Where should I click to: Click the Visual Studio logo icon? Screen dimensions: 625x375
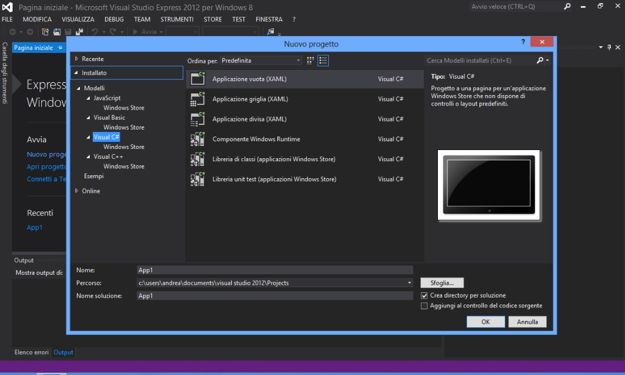click(x=7, y=7)
